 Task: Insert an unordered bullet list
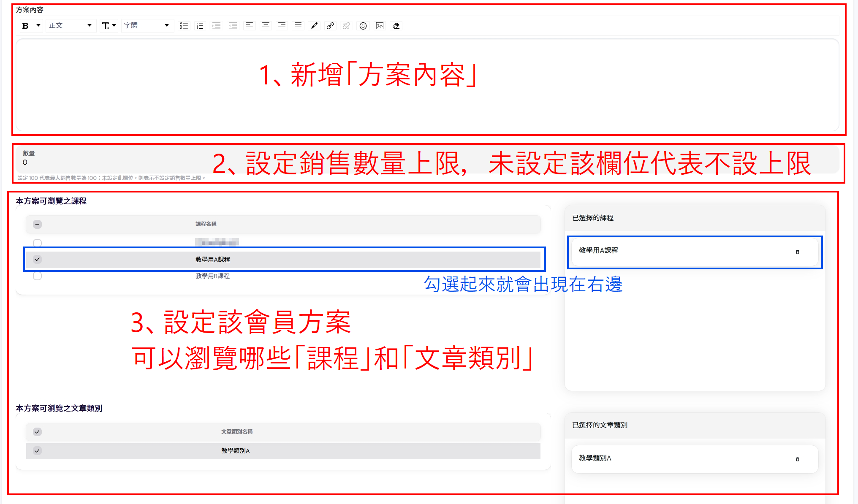pos(184,26)
